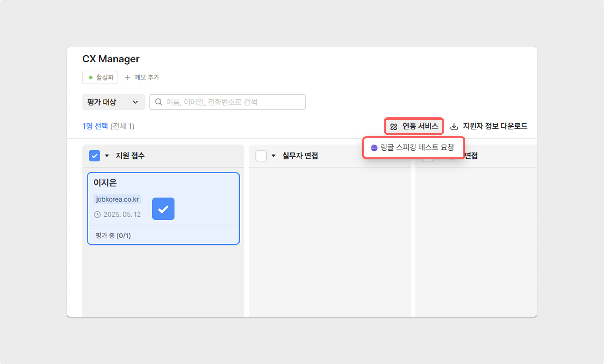Click the applicant info download icon
Viewport: 604px width, 364px height.
point(454,127)
